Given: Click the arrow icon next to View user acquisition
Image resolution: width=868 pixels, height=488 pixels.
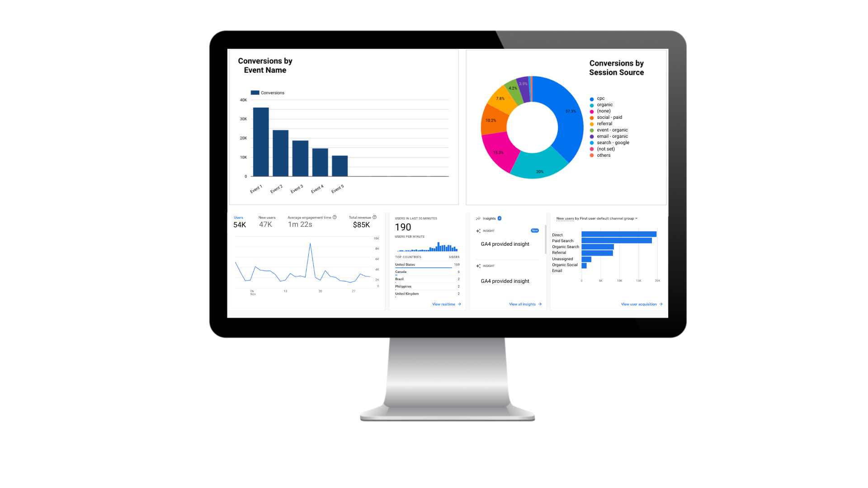Looking at the screenshot, I should click(662, 304).
